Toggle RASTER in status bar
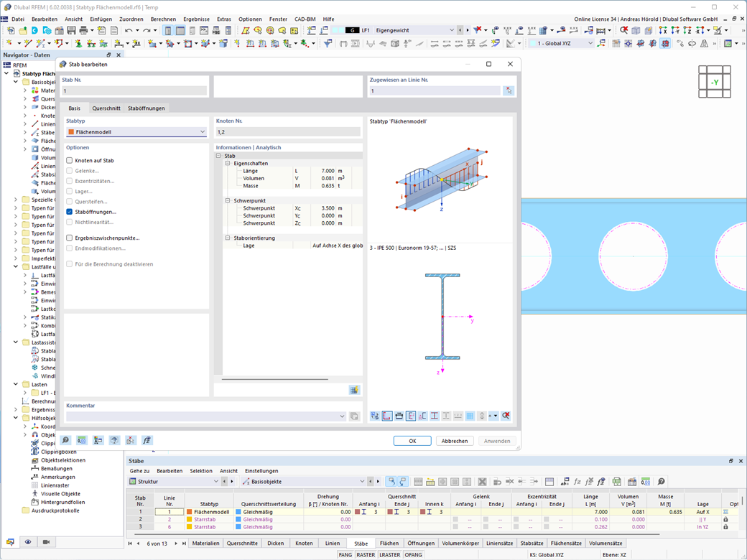 [366, 555]
